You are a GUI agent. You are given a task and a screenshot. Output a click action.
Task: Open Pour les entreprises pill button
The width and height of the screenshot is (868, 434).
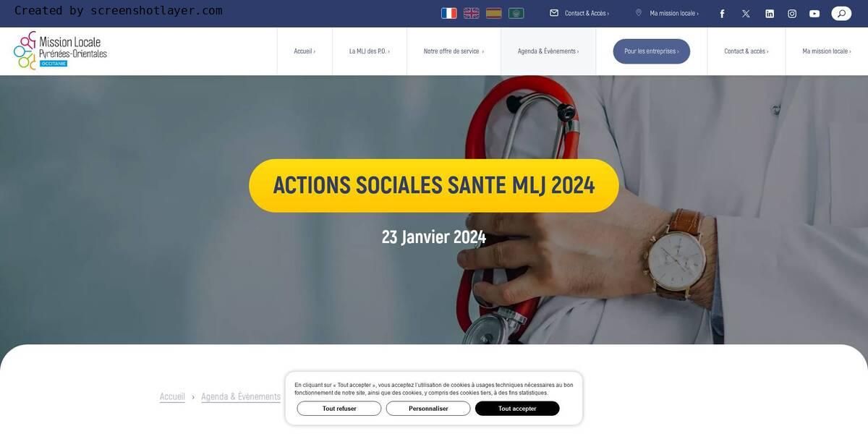pyautogui.click(x=652, y=51)
